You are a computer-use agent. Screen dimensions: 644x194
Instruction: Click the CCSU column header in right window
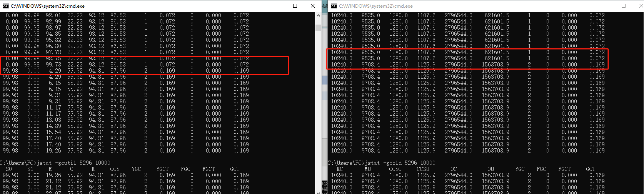[423, 169]
